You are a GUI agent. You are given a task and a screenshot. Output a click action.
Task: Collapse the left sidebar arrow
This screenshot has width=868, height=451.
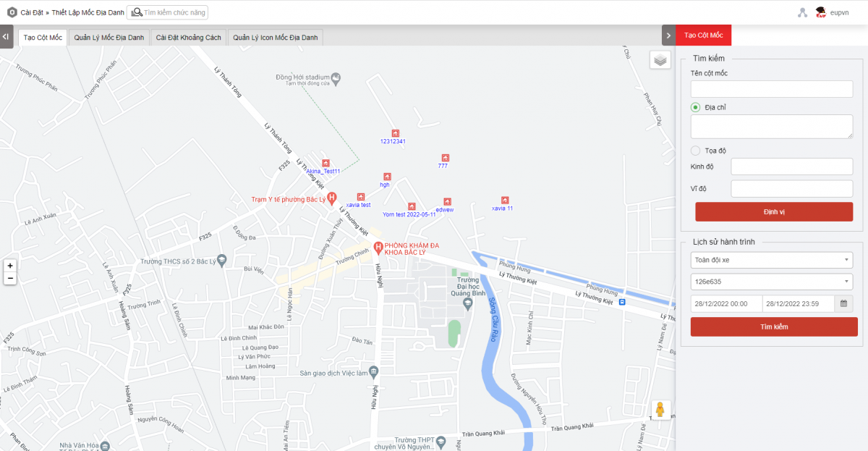pos(6,35)
